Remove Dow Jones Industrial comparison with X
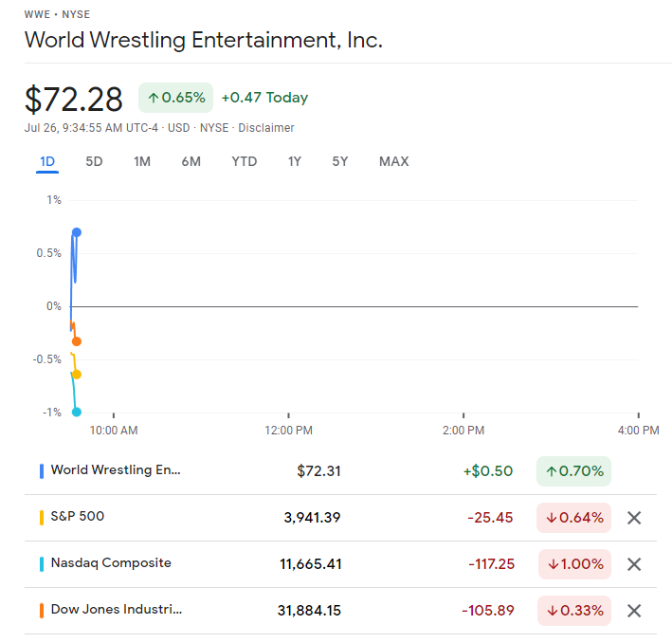672x643 pixels. coord(634,611)
